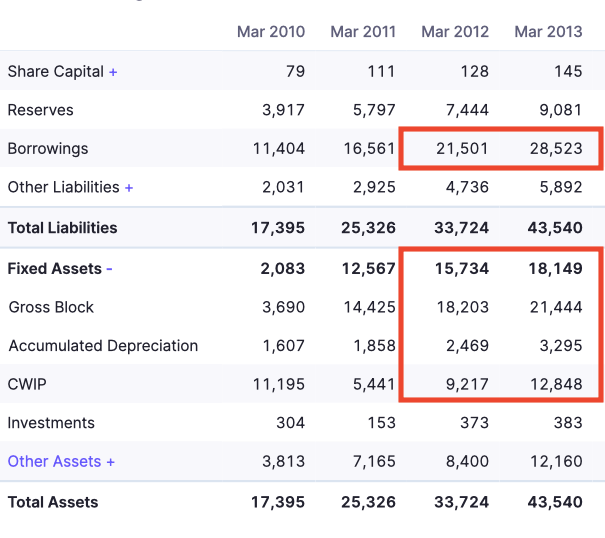Select Fixed Assets value 15,734 for Mar 2012
This screenshot has width=605, height=538.
click(x=462, y=269)
